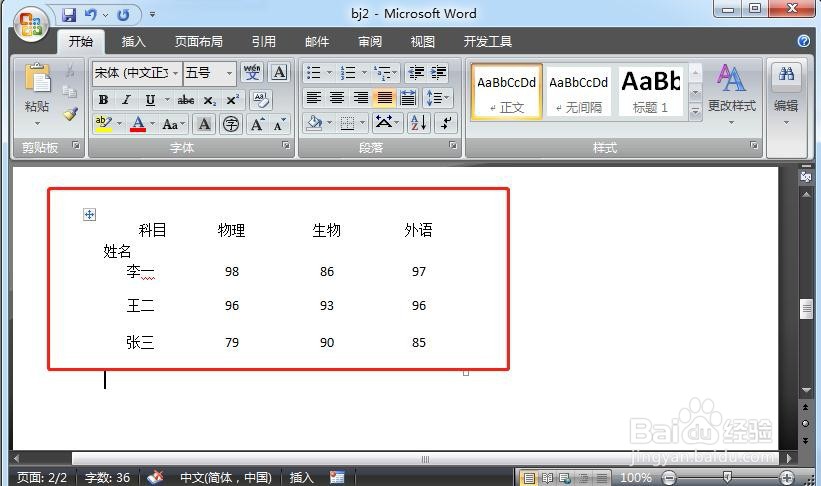This screenshot has width=821, height=486.
Task: Apply strikethrough formatting
Action: click(x=185, y=100)
